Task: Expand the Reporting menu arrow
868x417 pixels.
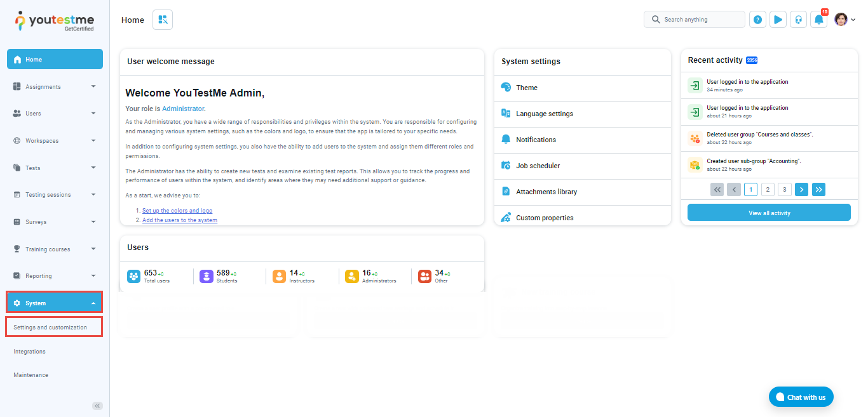Action: [93, 276]
